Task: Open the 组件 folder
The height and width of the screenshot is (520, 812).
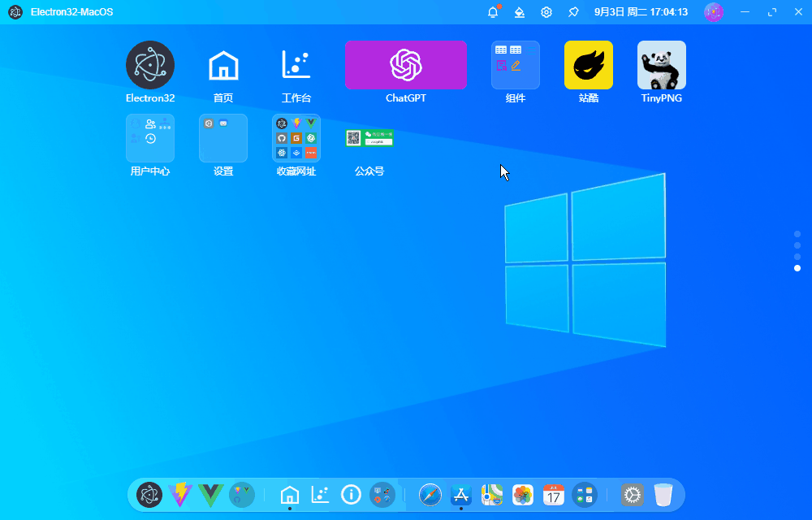Action: point(516,65)
